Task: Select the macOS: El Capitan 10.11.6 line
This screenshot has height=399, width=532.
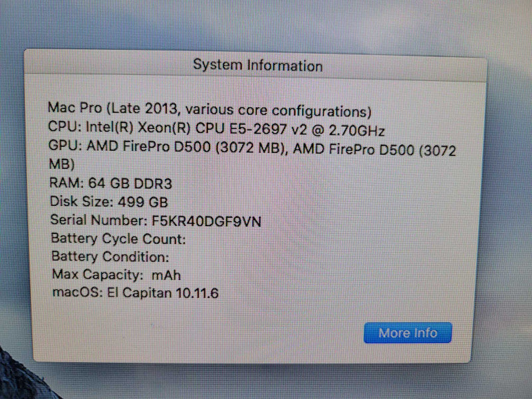Action: [136, 293]
